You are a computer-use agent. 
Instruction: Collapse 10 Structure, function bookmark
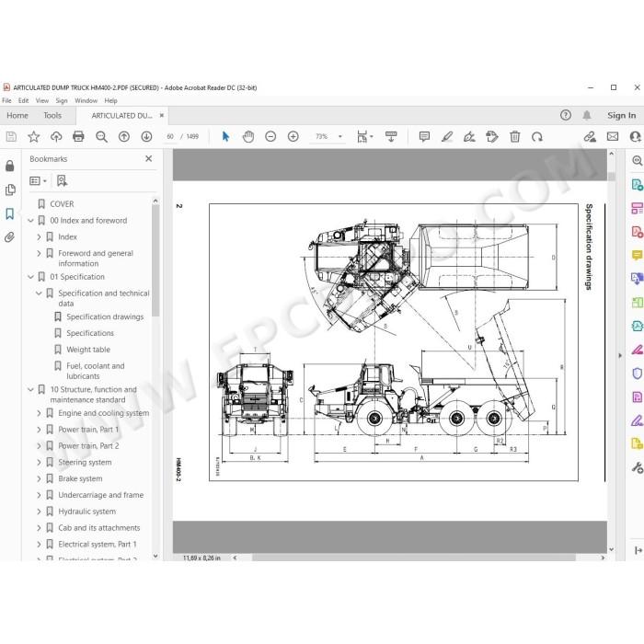30,389
